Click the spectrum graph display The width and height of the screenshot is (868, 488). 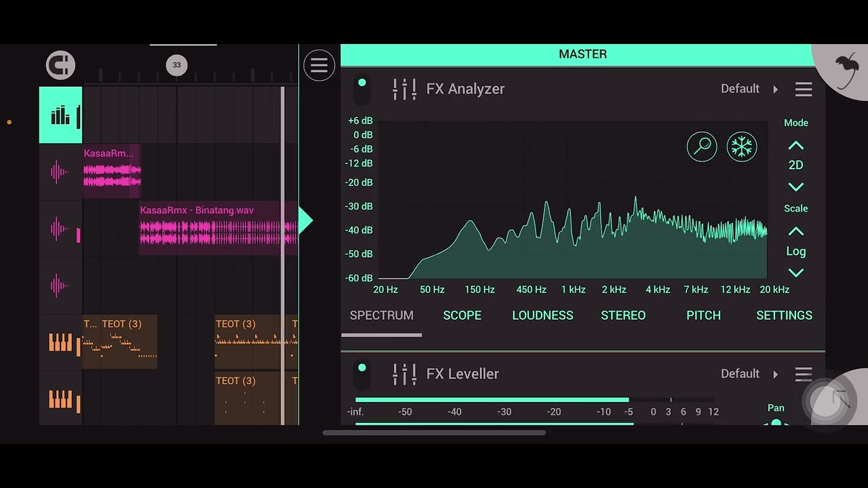pyautogui.click(x=572, y=200)
